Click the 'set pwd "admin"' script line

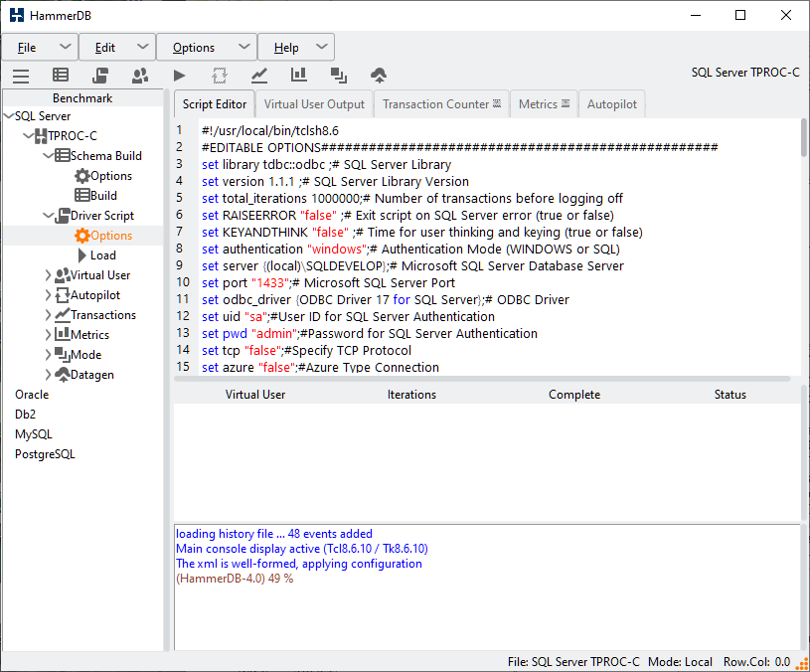370,334
